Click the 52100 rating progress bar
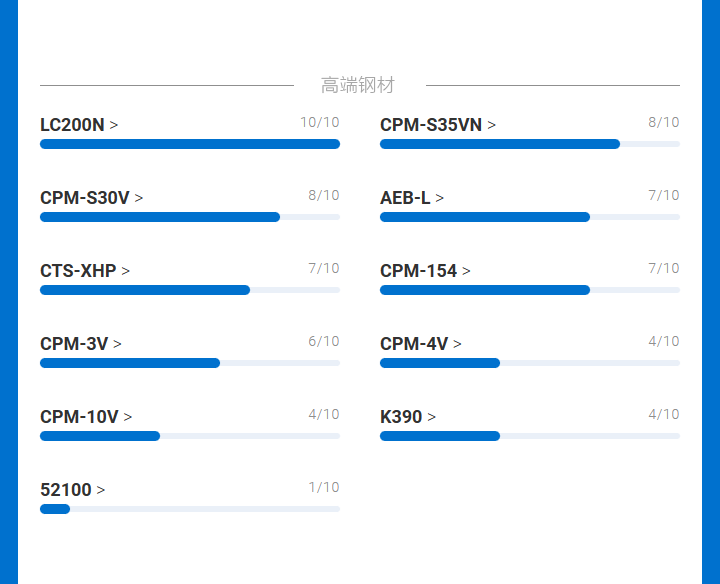Screen dimensions: 720x584 [190, 509]
